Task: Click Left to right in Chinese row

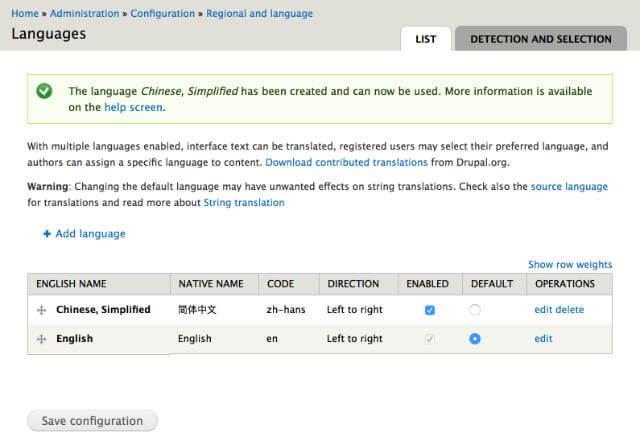Action: coord(355,310)
